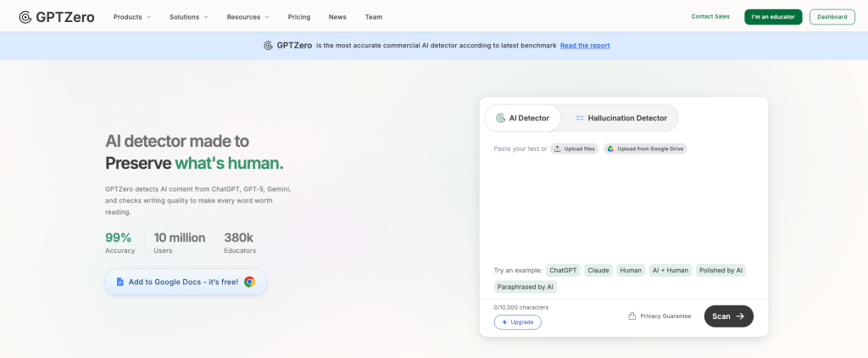868x358 pixels.
Task: Open the Solutions dropdown menu
Action: click(x=188, y=17)
